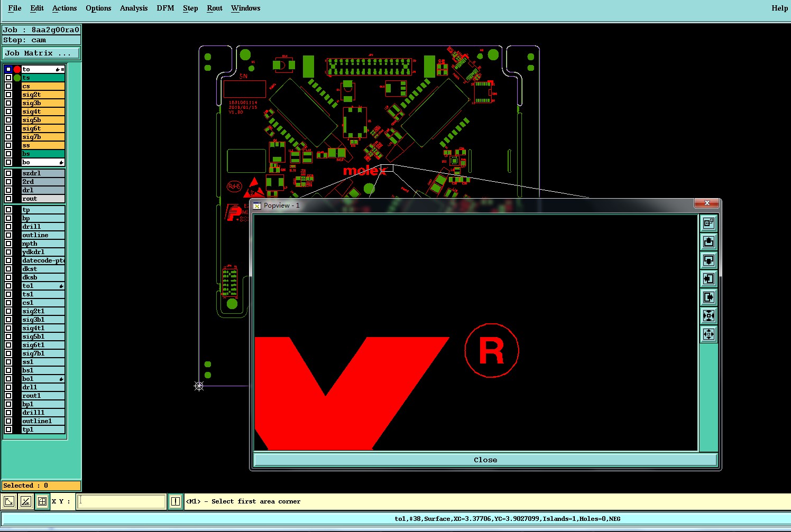The height and width of the screenshot is (532, 791).
Task: Click the angle measurement icon
Action: 25,501
